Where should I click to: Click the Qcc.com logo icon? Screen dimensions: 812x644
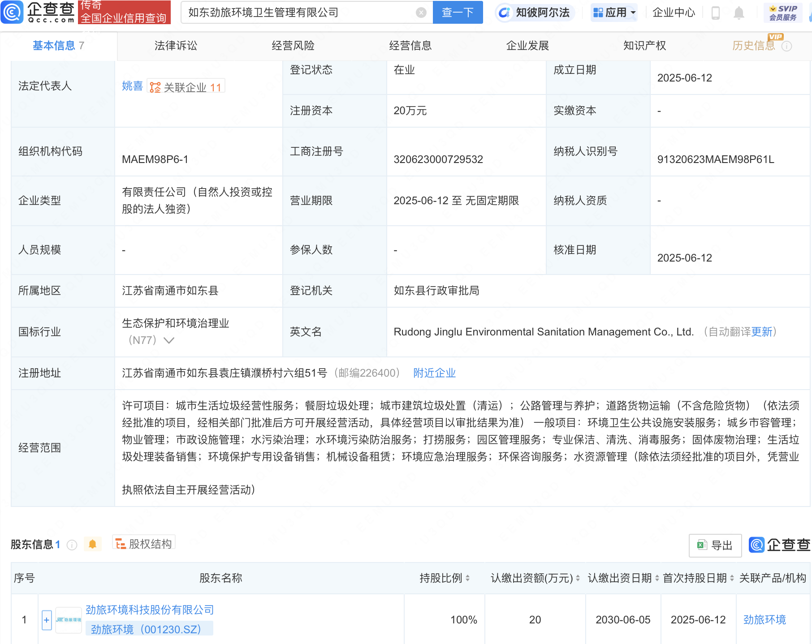[x=12, y=12]
